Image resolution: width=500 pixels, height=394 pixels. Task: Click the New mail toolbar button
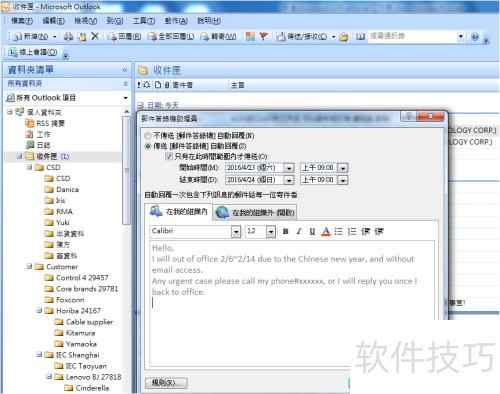click(x=31, y=36)
